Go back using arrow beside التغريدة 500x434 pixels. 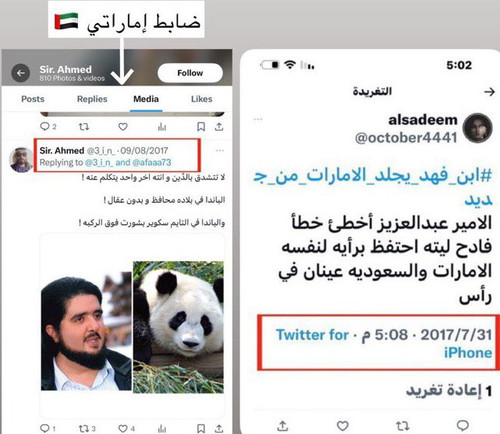[x=489, y=91]
